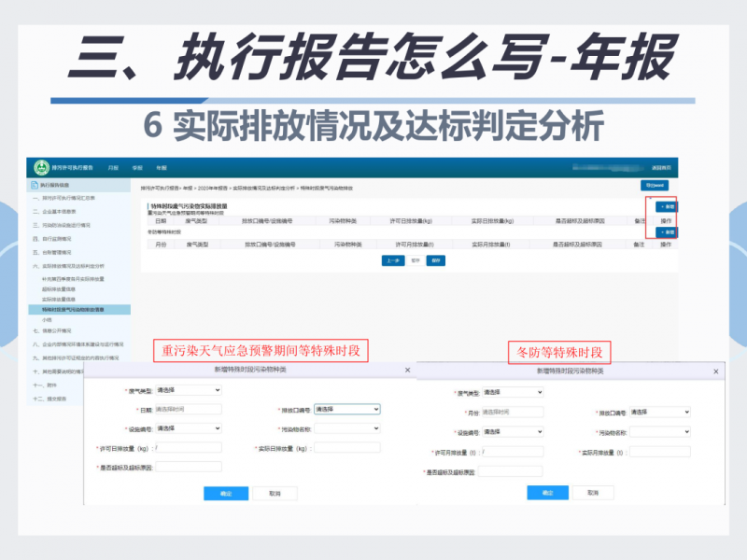747x560 pixels.
Task: Click the 月份 column header
Action: click(x=161, y=245)
